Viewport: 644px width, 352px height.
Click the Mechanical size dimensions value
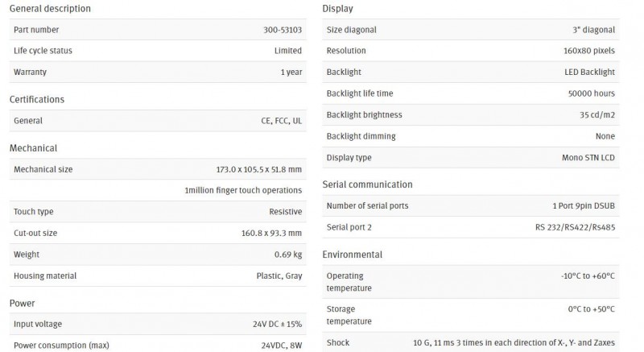click(x=258, y=169)
